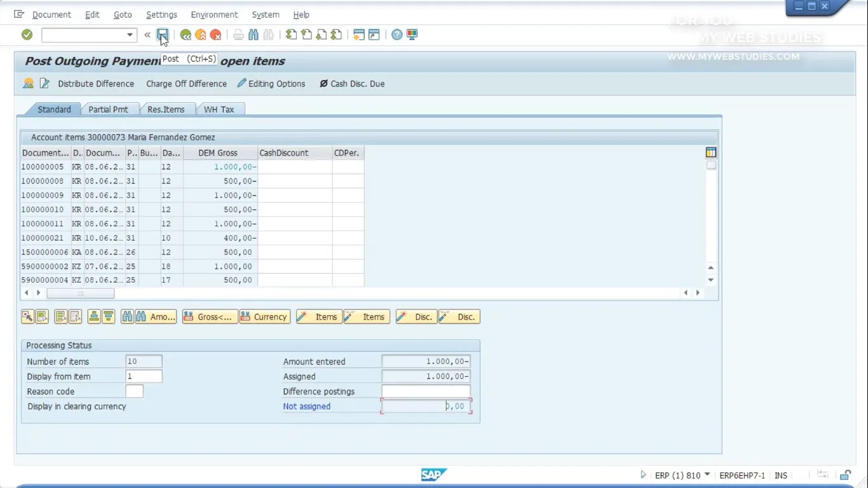Switch to the WH Tax tab
Screen dimensions: 868x488
(x=219, y=109)
